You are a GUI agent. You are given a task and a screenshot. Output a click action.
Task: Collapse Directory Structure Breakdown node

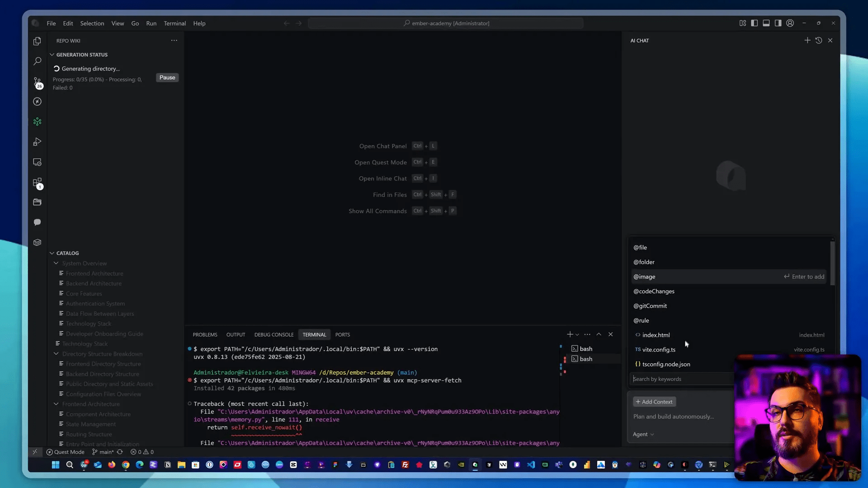(56, 353)
